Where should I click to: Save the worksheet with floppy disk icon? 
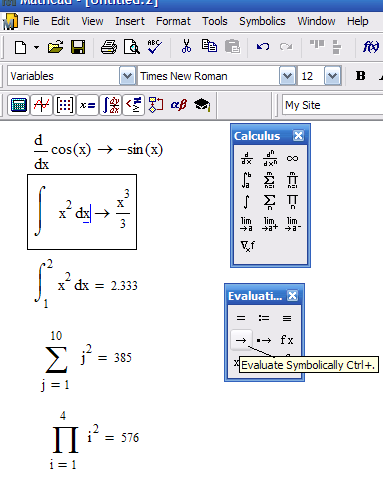tap(78, 47)
